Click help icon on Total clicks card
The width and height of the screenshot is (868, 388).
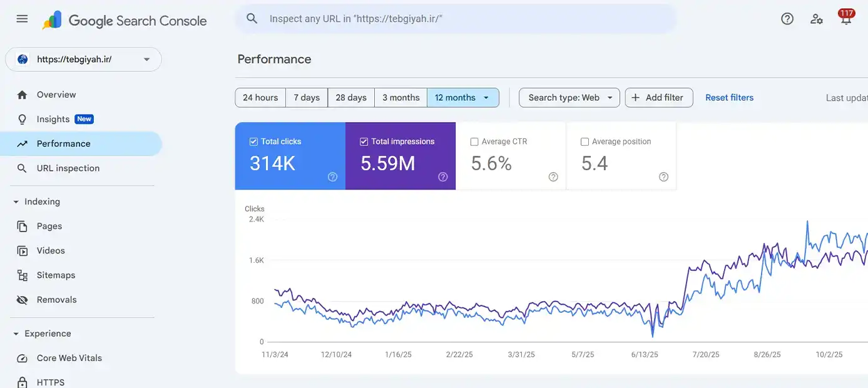pyautogui.click(x=332, y=177)
